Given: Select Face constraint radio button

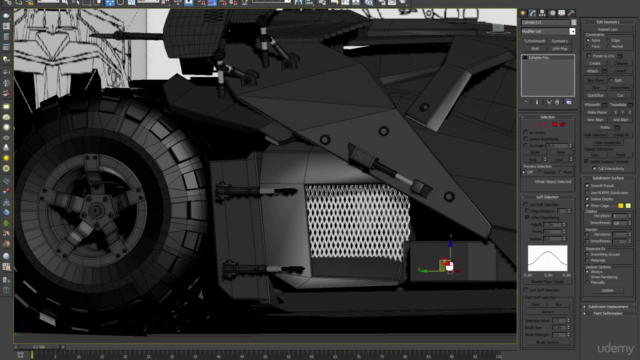Looking at the screenshot, I should [x=588, y=47].
